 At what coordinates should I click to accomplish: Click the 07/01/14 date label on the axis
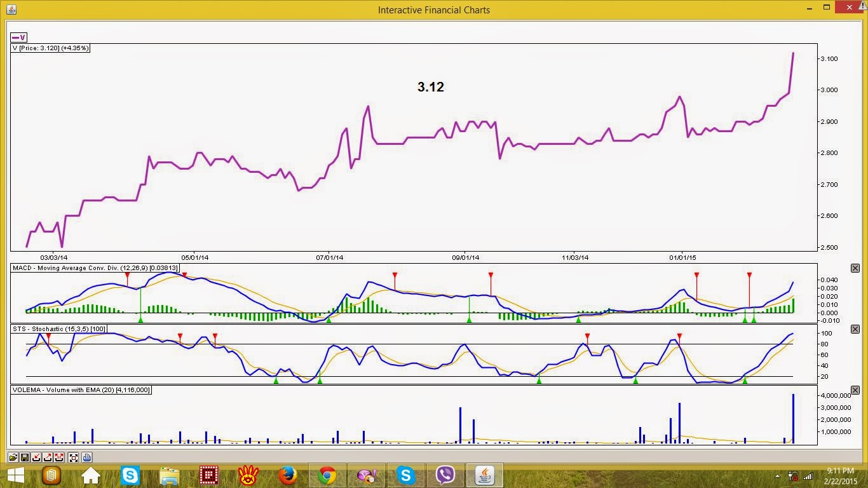click(330, 257)
